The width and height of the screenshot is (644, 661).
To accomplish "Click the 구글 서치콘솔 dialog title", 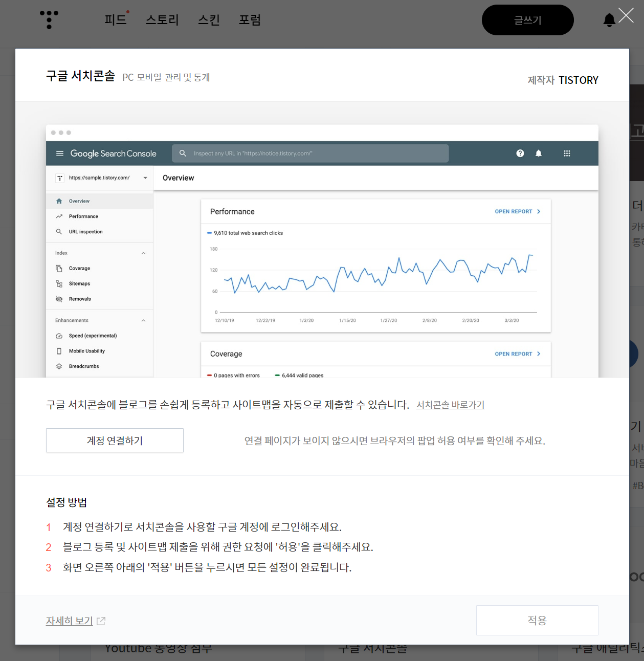I will (80, 76).
